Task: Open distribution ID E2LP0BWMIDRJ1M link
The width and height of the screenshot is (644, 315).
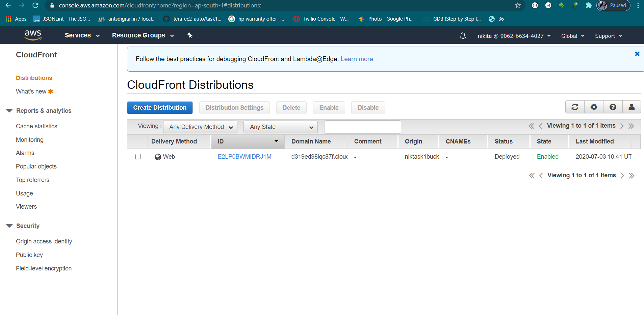Action: pos(244,157)
